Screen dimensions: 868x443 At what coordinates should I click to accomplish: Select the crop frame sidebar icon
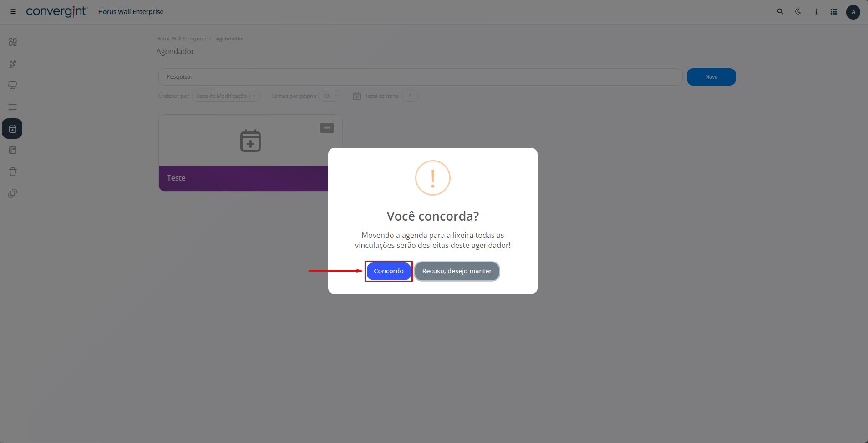tap(13, 107)
